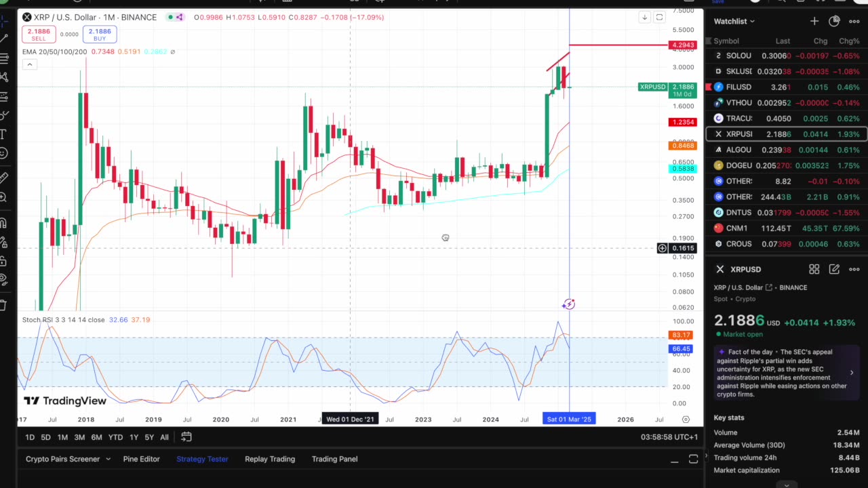Sort watchlist by Last column
The width and height of the screenshot is (868, 488).
(x=783, y=41)
